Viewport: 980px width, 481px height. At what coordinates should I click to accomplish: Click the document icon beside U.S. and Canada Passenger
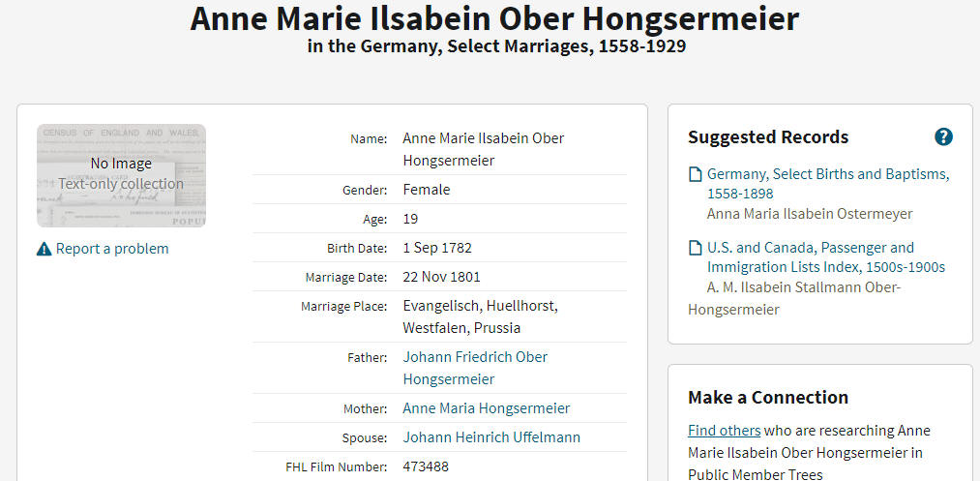pyautogui.click(x=695, y=248)
